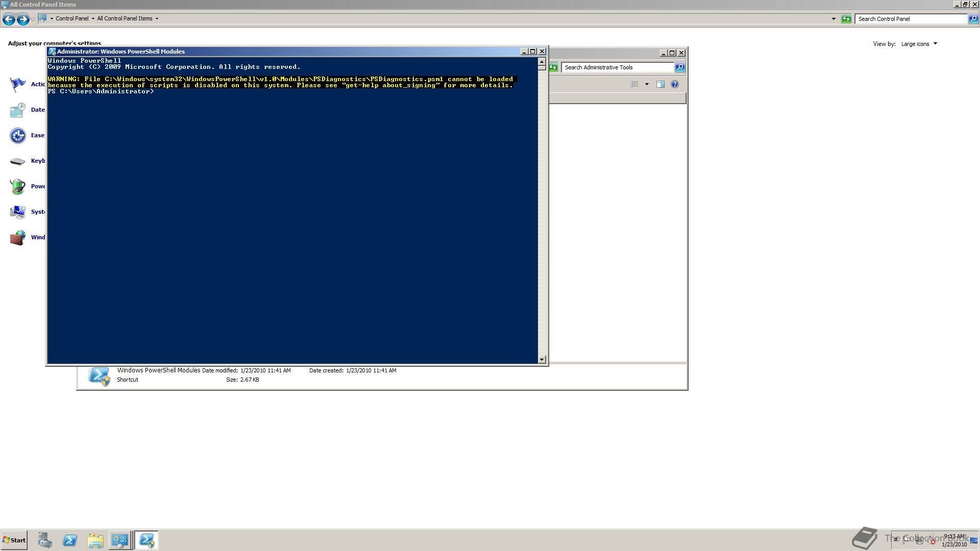
Task: Launch Windows PowerShell from taskbar
Action: [70, 540]
